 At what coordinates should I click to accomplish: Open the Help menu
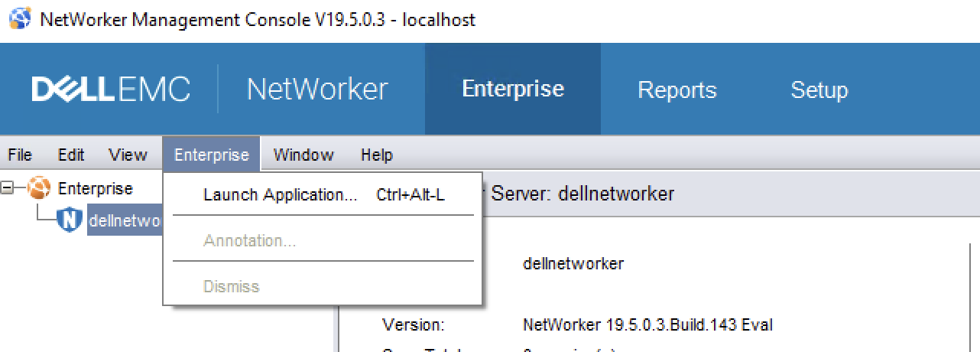[376, 155]
